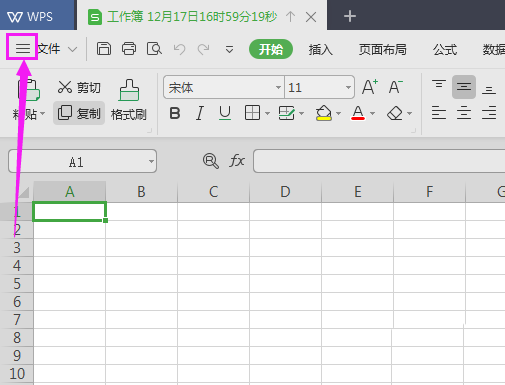Open the font name 宋体 dropdown

278,87
